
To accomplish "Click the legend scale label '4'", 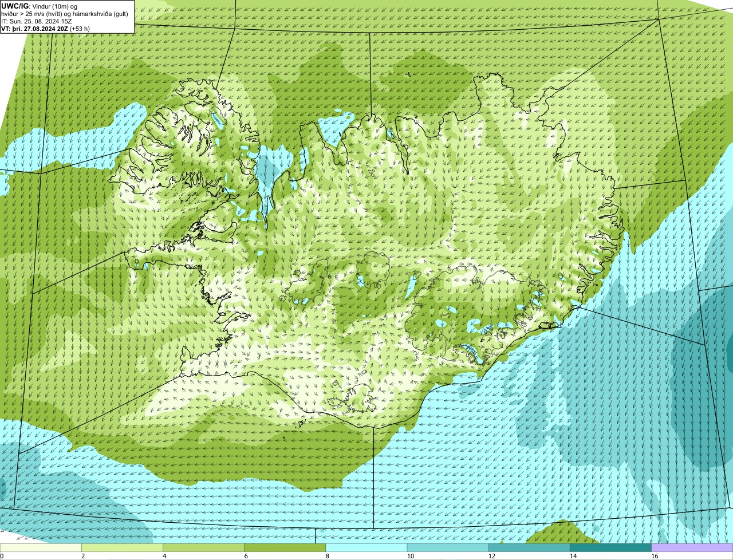I will 164,556.
